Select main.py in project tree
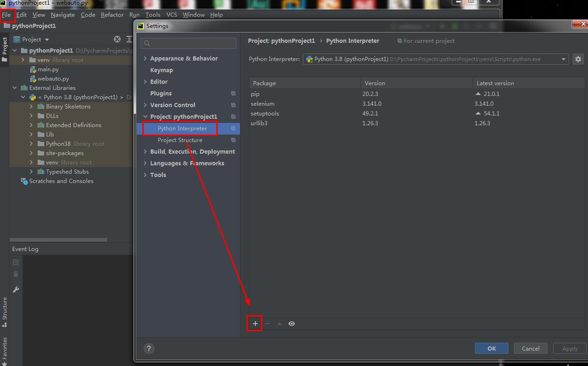The width and height of the screenshot is (588, 366). pos(48,69)
